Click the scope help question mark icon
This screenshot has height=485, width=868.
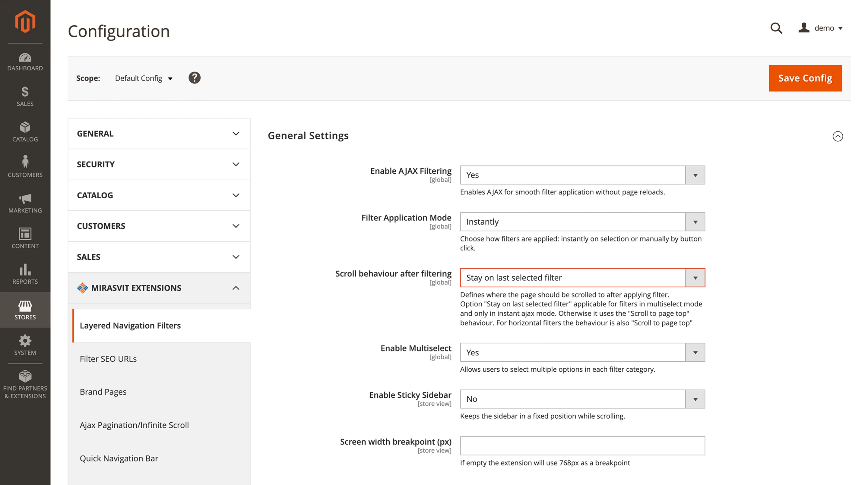[x=195, y=78]
